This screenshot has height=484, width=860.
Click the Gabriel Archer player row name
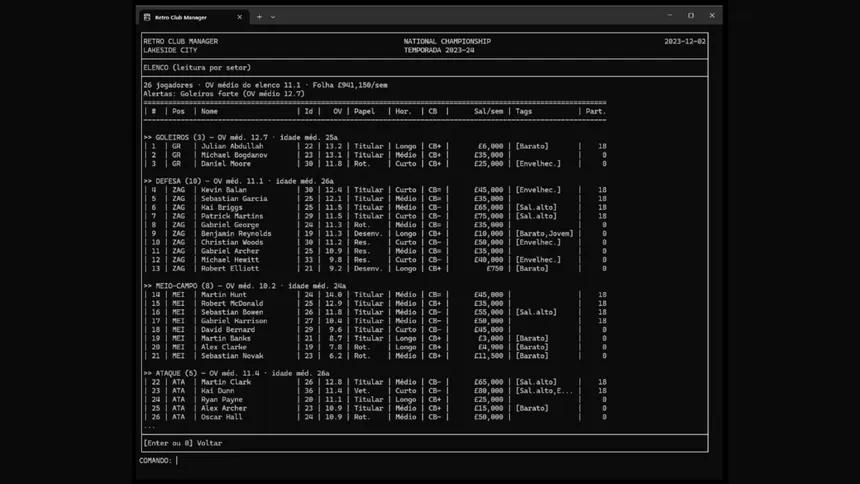click(230, 251)
